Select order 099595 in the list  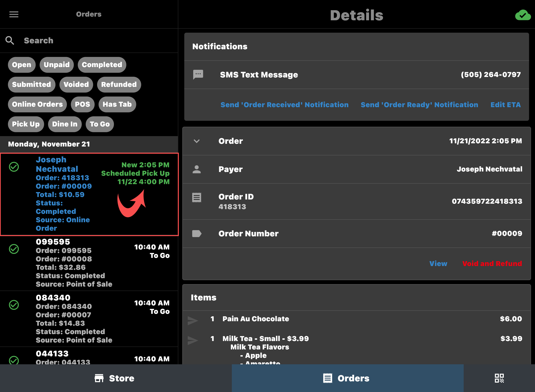click(x=89, y=263)
